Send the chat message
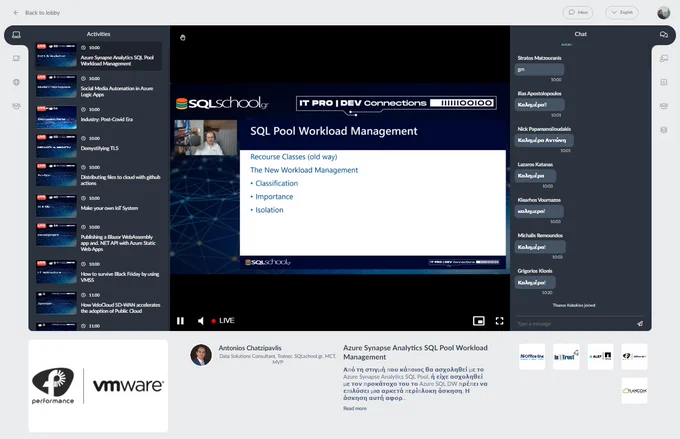The image size is (680, 439). [640, 324]
